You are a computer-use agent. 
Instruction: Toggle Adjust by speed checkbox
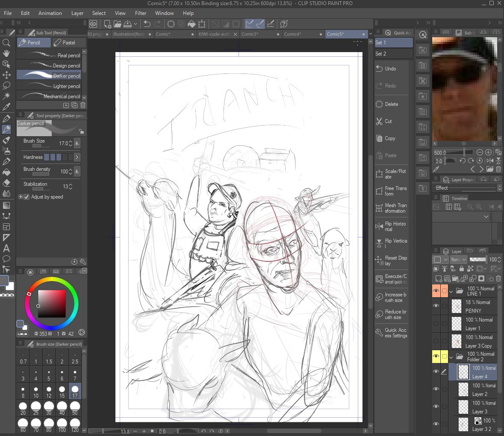(x=27, y=197)
